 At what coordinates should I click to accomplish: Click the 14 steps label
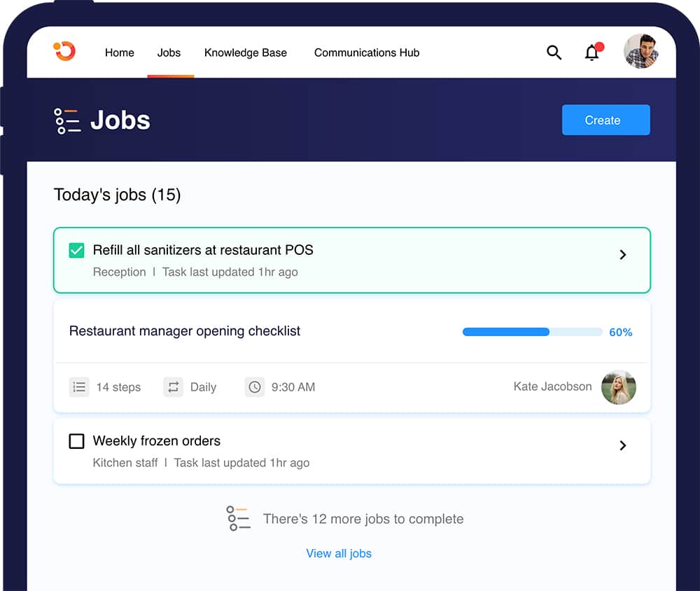[119, 387]
